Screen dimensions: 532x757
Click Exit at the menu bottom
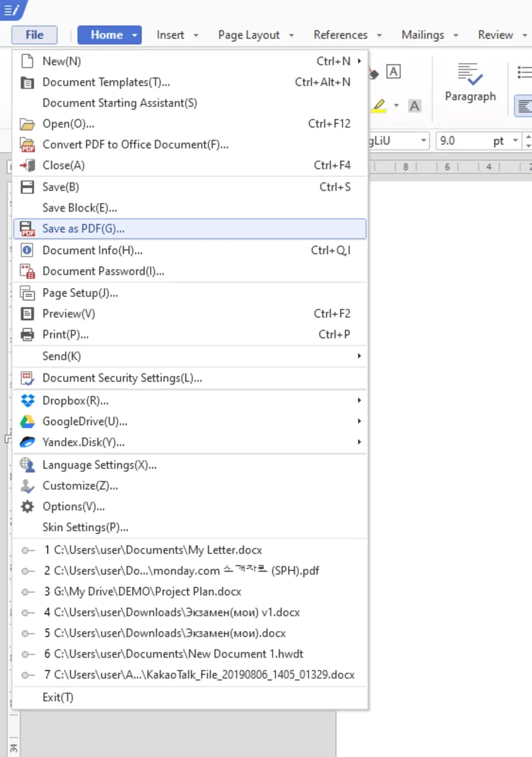[58, 698]
